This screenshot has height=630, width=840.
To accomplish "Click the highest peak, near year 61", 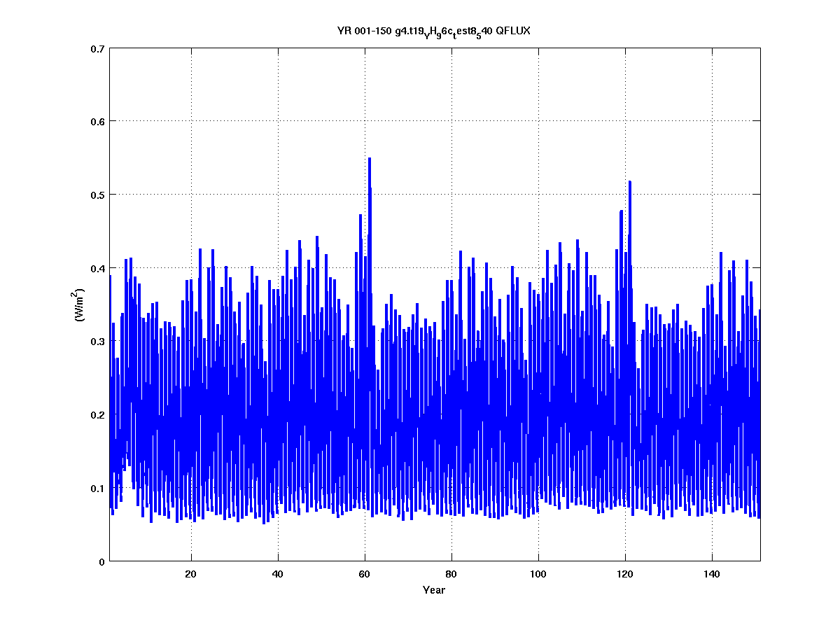I will pyautogui.click(x=370, y=159).
